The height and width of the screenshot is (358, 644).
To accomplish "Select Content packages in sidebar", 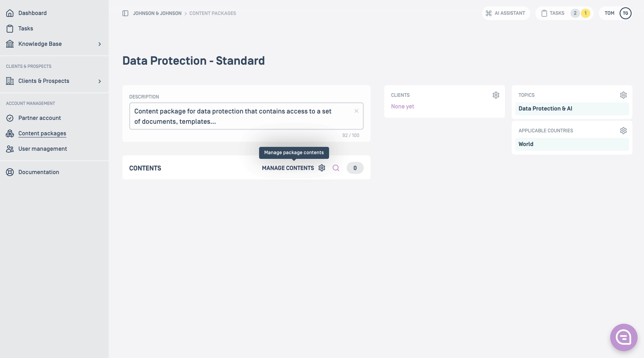I will click(42, 133).
